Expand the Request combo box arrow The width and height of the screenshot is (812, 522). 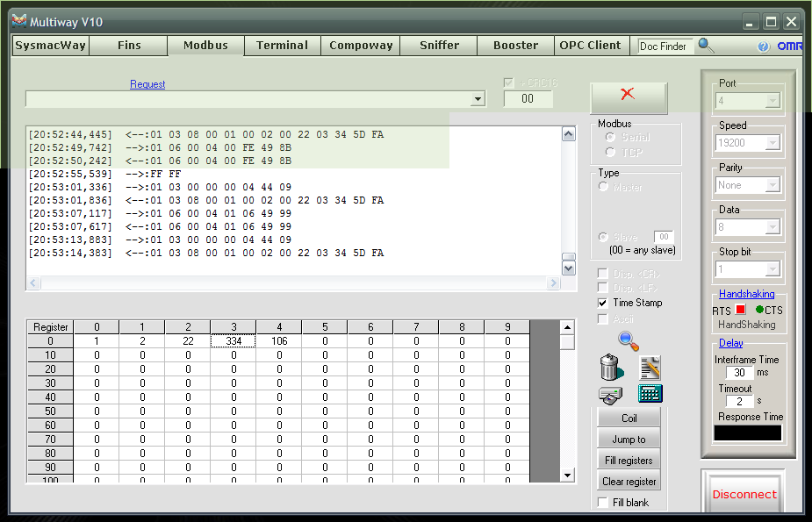coord(478,99)
